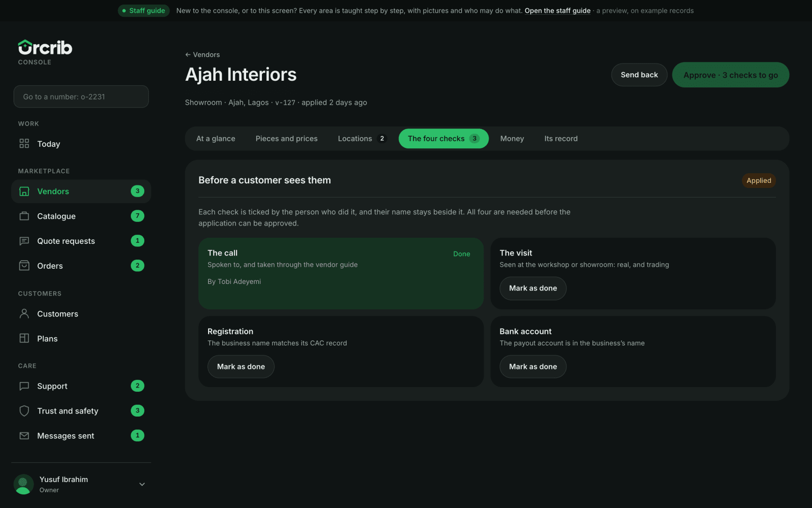812x508 pixels.
Task: Open the staff guide link
Action: [557, 11]
